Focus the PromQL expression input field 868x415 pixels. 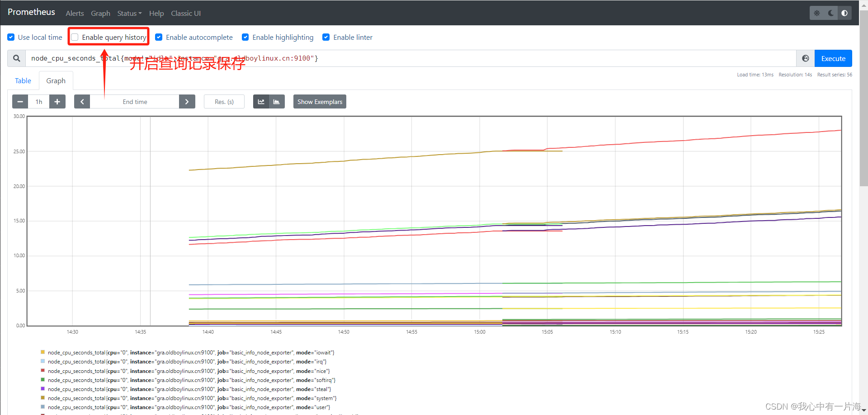click(410, 58)
